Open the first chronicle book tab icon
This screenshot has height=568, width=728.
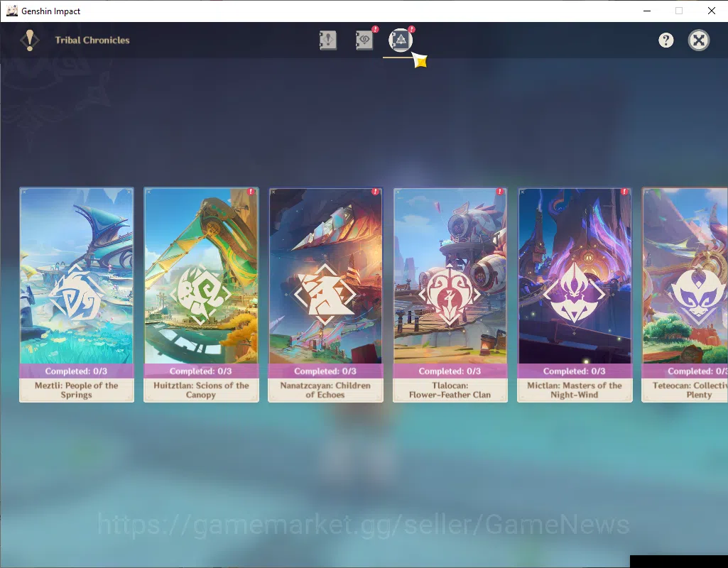tap(328, 40)
